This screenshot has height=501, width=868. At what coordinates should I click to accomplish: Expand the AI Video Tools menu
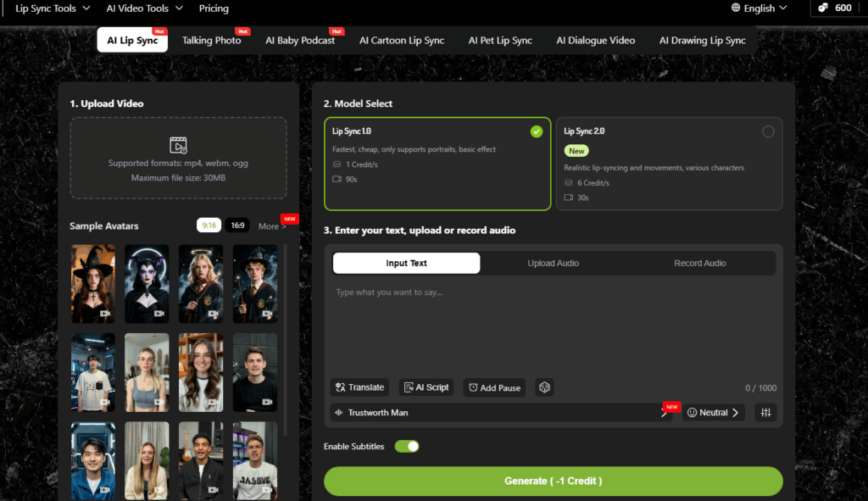coord(143,8)
